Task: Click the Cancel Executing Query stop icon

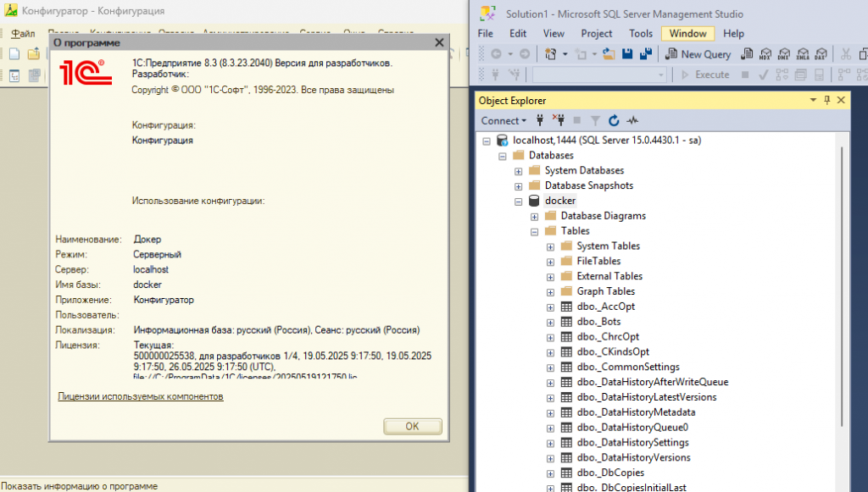Action: (745, 75)
